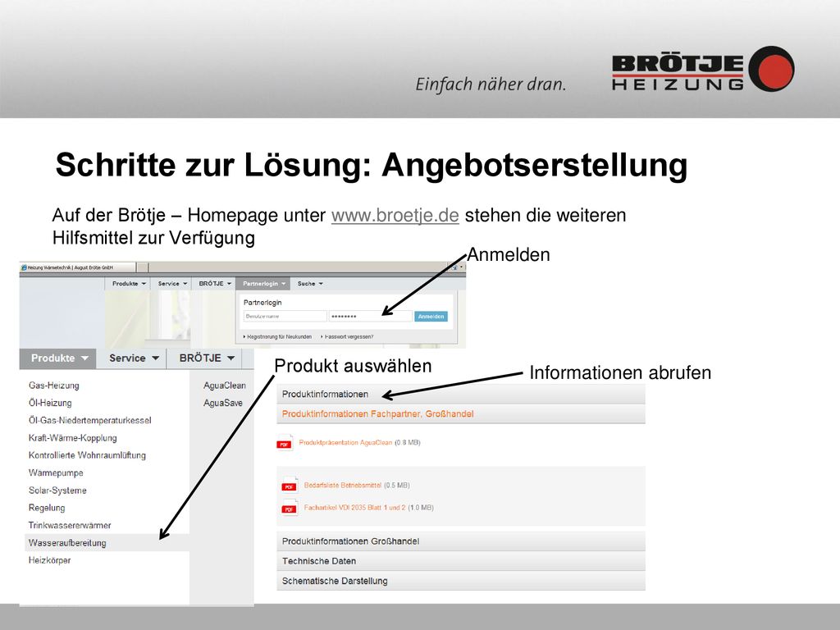Screen dimensions: 840x630
Task: Select highlighted Wasseraufbereitung entry
Action: [x=107, y=543]
